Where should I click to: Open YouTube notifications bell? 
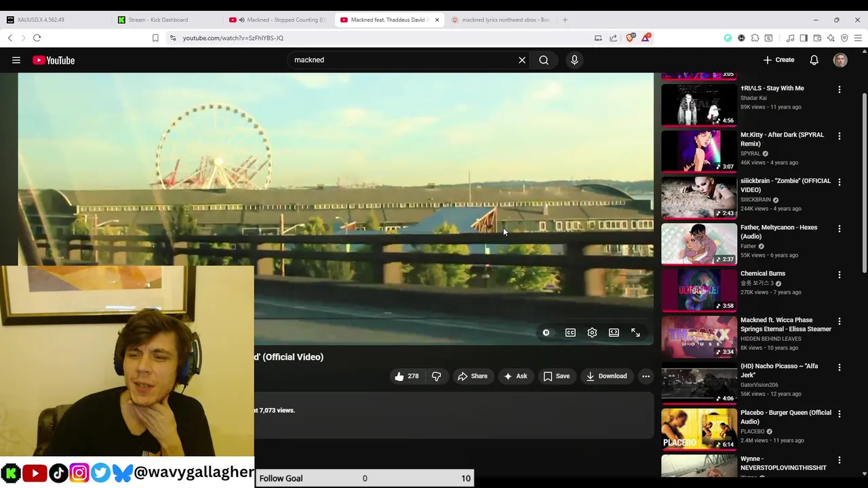tap(814, 60)
